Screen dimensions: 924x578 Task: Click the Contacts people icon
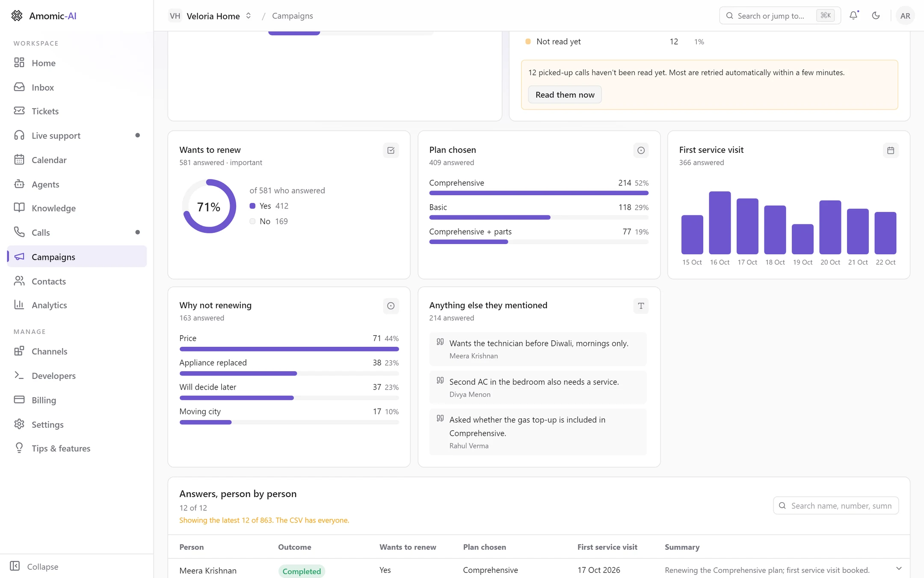[x=19, y=281]
